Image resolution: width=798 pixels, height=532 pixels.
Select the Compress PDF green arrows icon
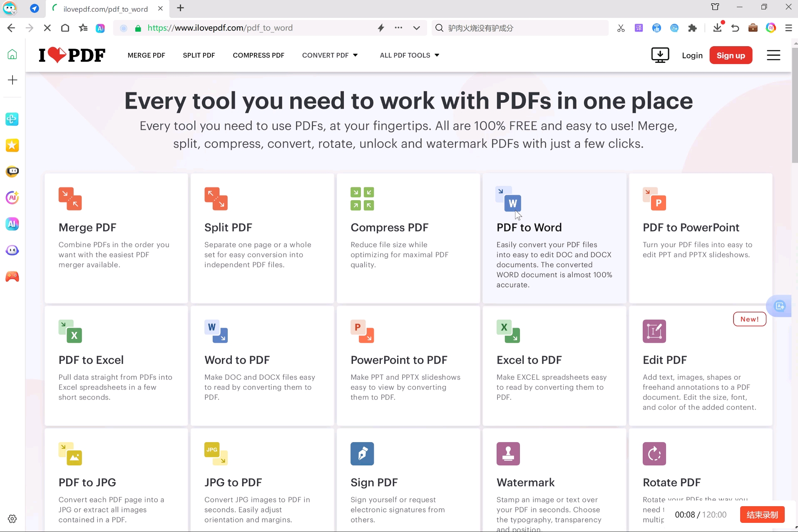tap(362, 199)
